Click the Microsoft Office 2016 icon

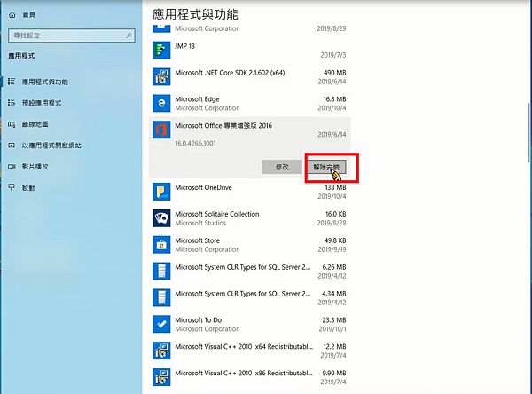pos(162,131)
